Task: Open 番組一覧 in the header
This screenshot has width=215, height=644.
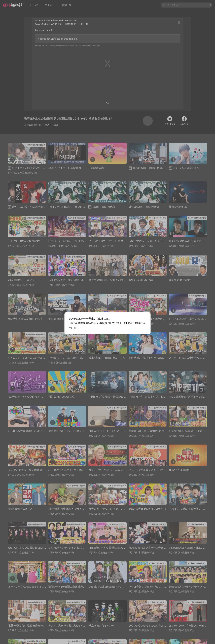Action: tap(66, 5)
